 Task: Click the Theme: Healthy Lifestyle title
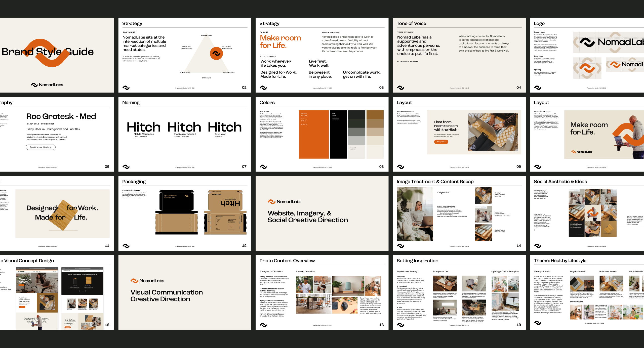[x=560, y=261]
